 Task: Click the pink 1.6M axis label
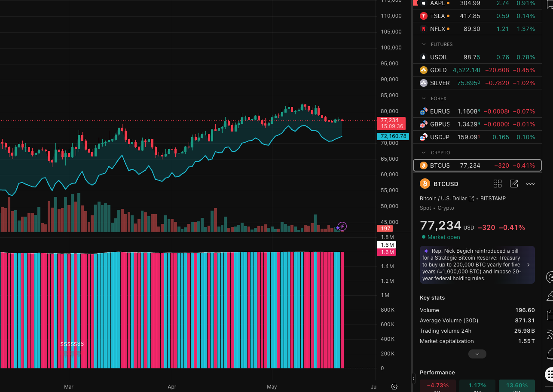point(386,252)
